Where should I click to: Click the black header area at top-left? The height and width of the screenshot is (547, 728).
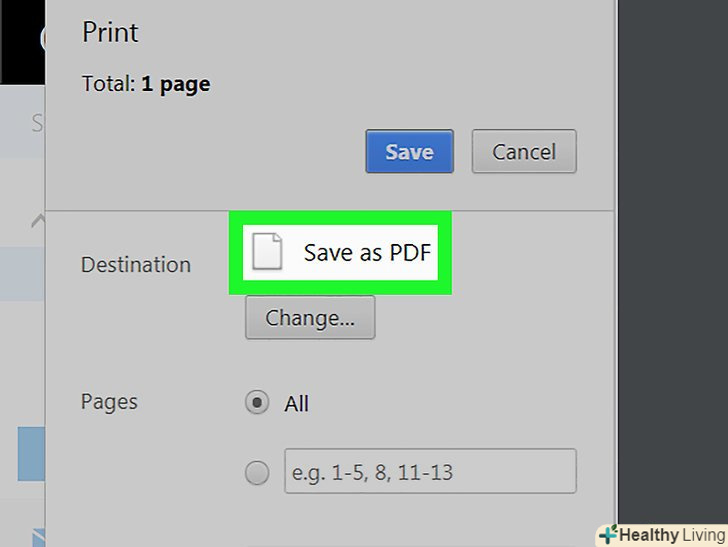[x=22, y=40]
